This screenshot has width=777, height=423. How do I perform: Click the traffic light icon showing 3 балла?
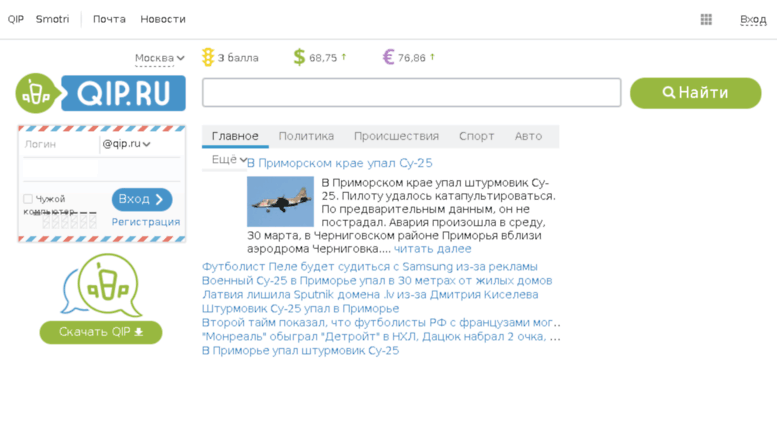[x=208, y=57]
